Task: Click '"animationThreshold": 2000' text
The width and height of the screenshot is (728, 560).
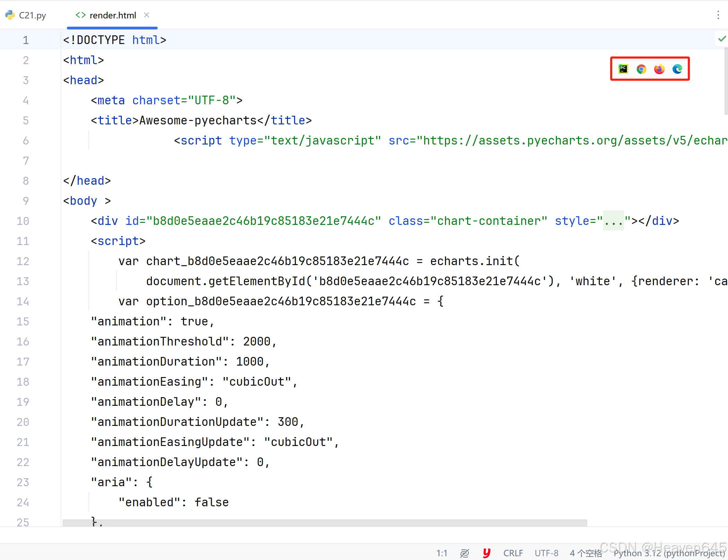Action: 181,341
